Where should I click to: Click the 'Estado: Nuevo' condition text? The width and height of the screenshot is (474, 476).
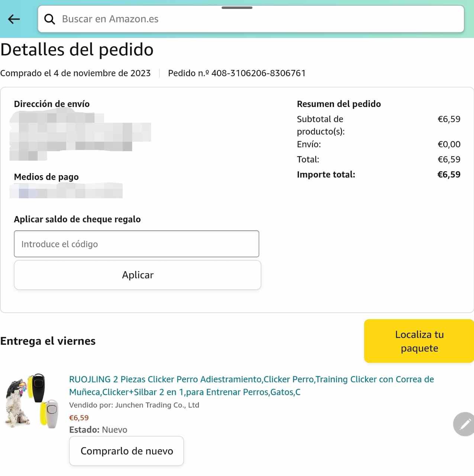[x=98, y=430]
